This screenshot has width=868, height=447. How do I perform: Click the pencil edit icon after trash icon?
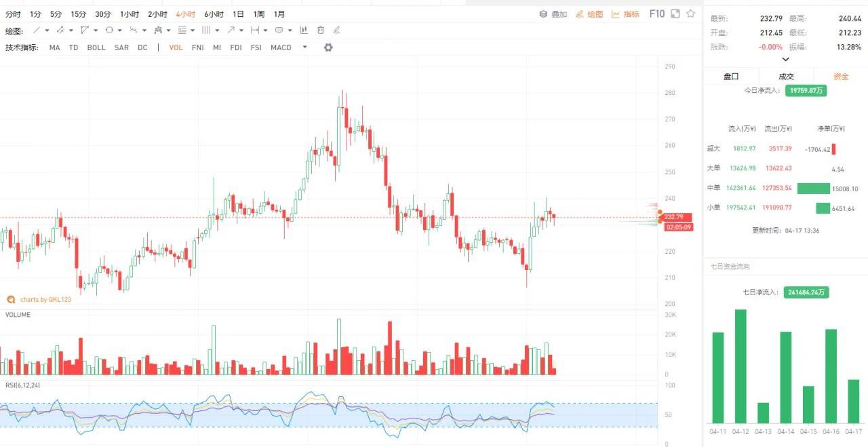(336, 31)
